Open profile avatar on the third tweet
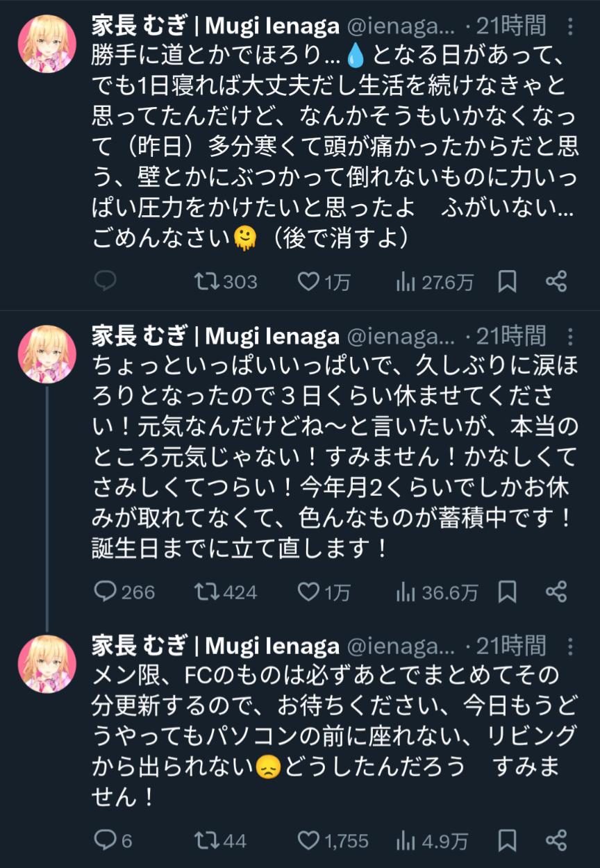600x868 pixels. click(x=47, y=663)
